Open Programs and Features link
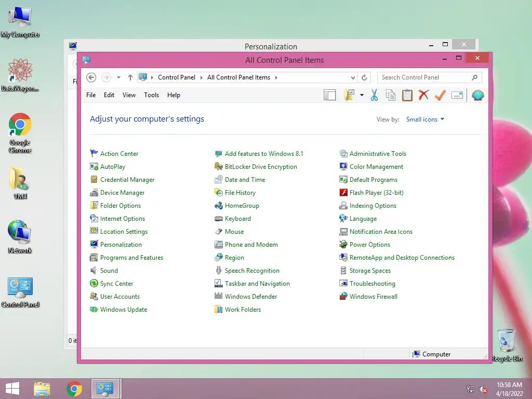532x399 pixels. tap(127, 258)
